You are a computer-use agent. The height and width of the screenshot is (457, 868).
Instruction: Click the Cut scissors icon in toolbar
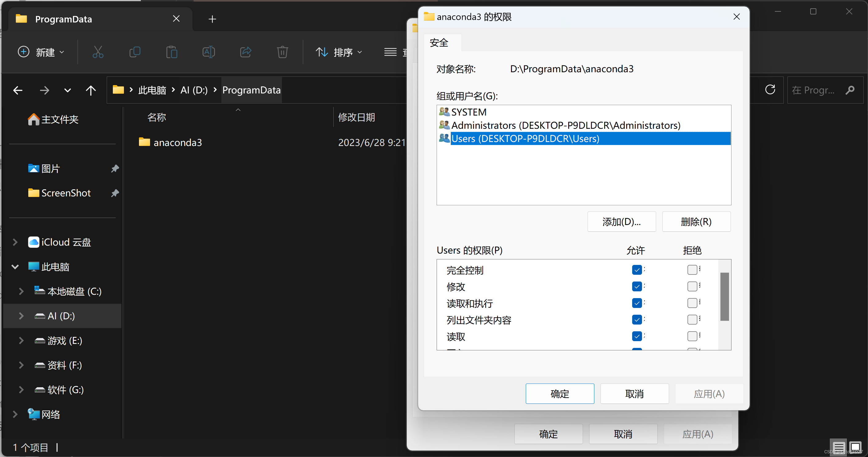(98, 52)
